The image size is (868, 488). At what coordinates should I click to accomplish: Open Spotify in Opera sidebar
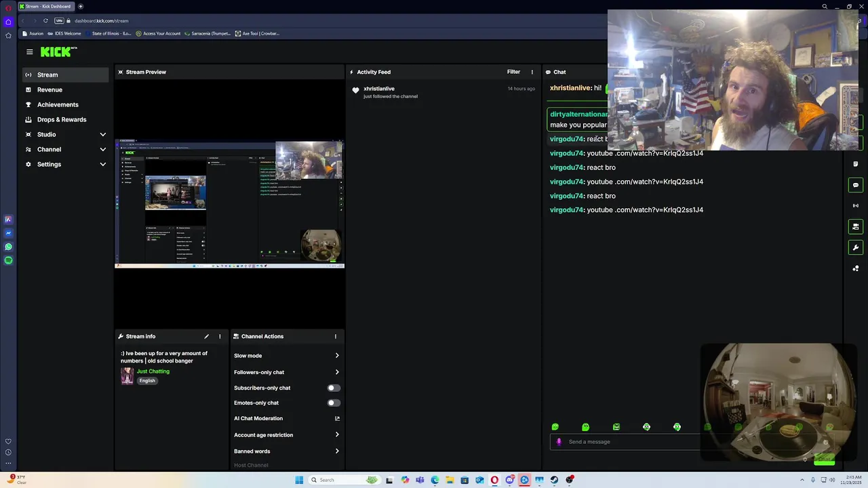click(8, 260)
